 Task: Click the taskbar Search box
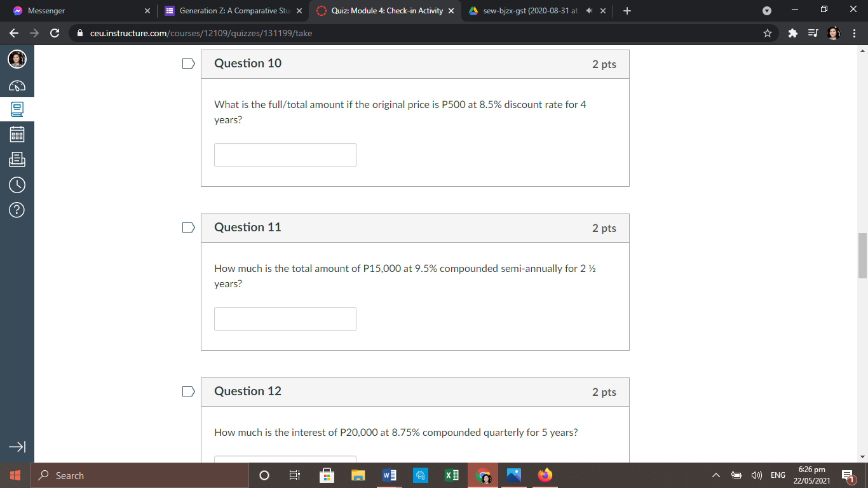coord(140,475)
